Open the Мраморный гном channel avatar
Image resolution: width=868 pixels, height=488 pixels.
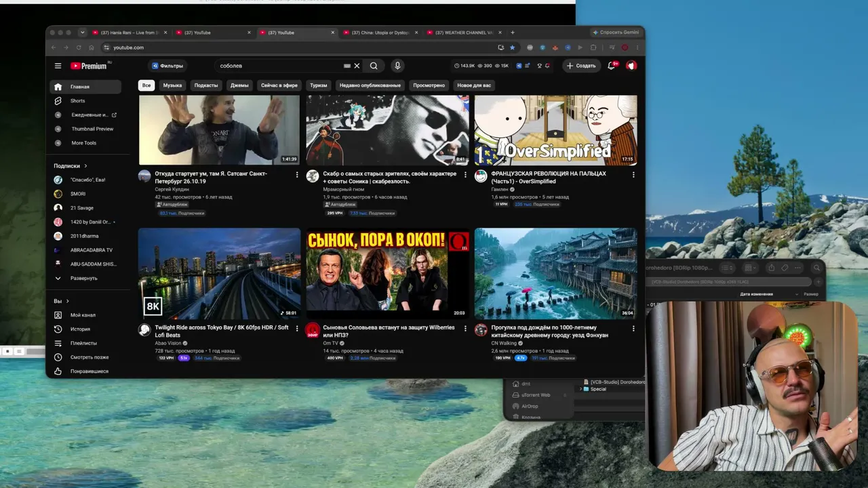(313, 176)
